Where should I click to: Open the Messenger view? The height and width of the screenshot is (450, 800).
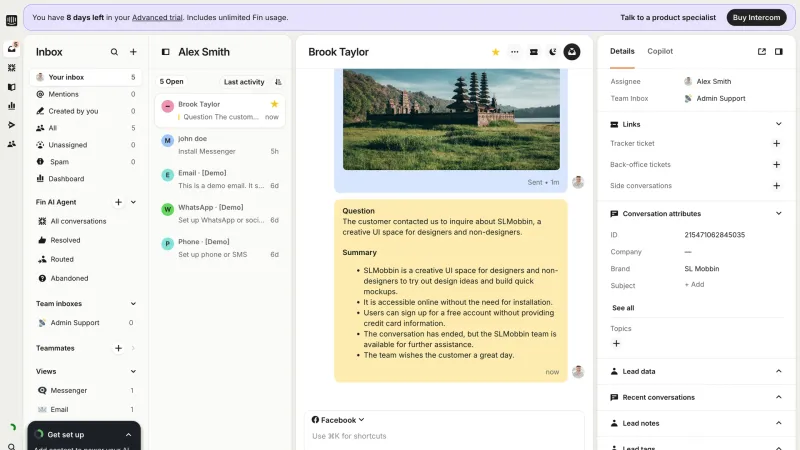tap(86, 391)
